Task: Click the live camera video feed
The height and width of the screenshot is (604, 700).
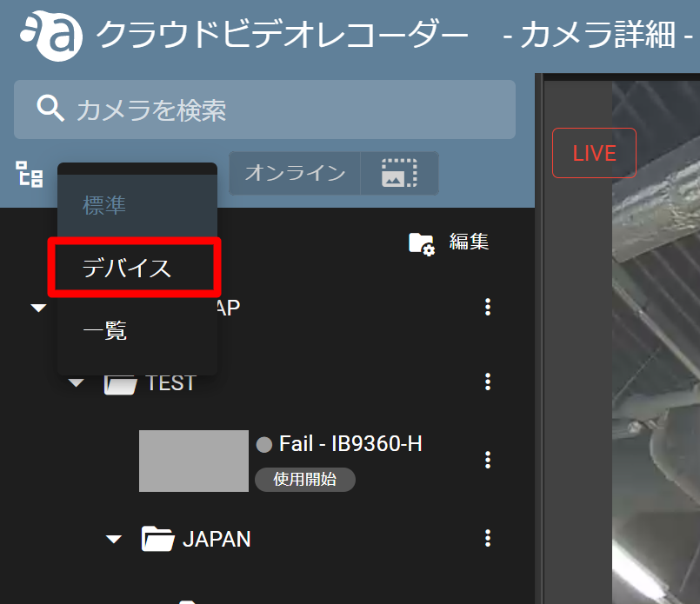Action: pyautogui.click(x=656, y=342)
